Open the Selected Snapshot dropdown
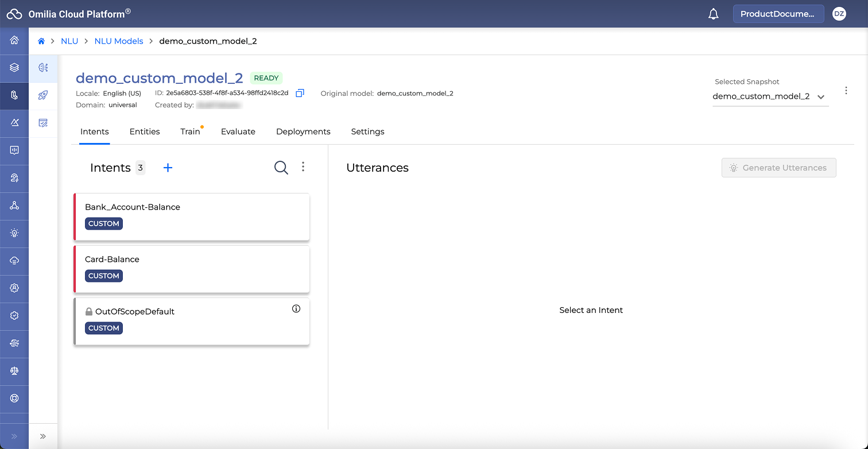Image resolution: width=868 pixels, height=449 pixels. pyautogui.click(x=769, y=96)
